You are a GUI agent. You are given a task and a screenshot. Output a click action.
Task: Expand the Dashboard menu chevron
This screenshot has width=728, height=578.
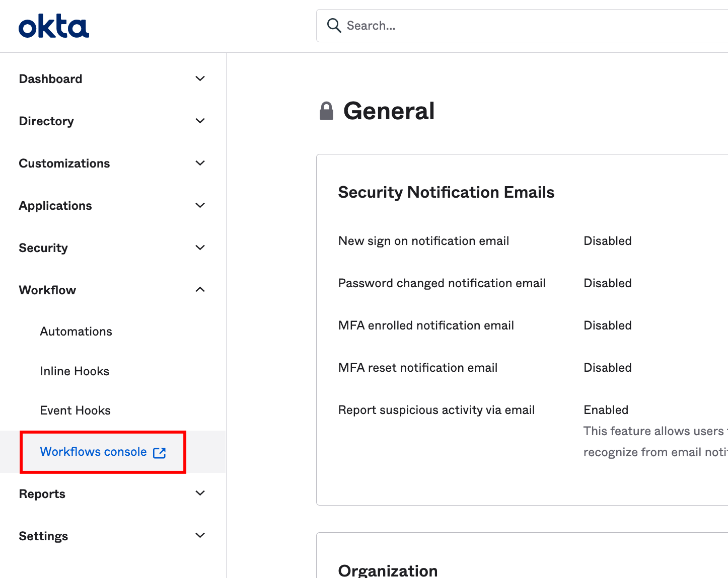click(x=200, y=78)
